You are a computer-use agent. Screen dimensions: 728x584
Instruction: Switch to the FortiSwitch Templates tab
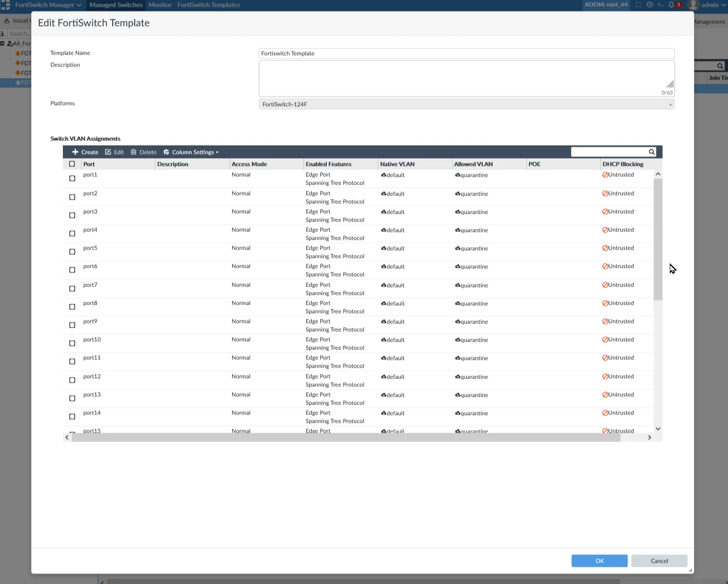click(209, 5)
